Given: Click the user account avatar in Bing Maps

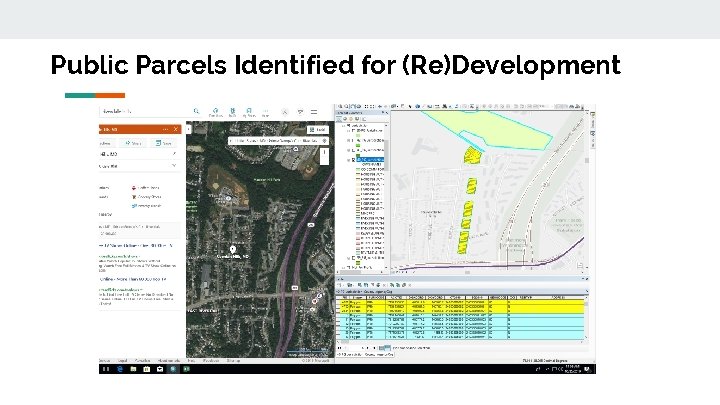Looking at the screenshot, I should click(x=285, y=112).
